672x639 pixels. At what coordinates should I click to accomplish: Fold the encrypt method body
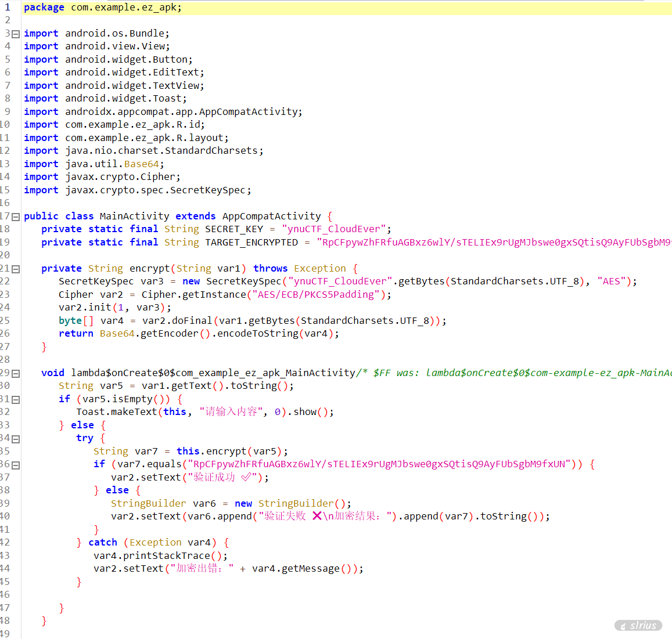click(16, 269)
